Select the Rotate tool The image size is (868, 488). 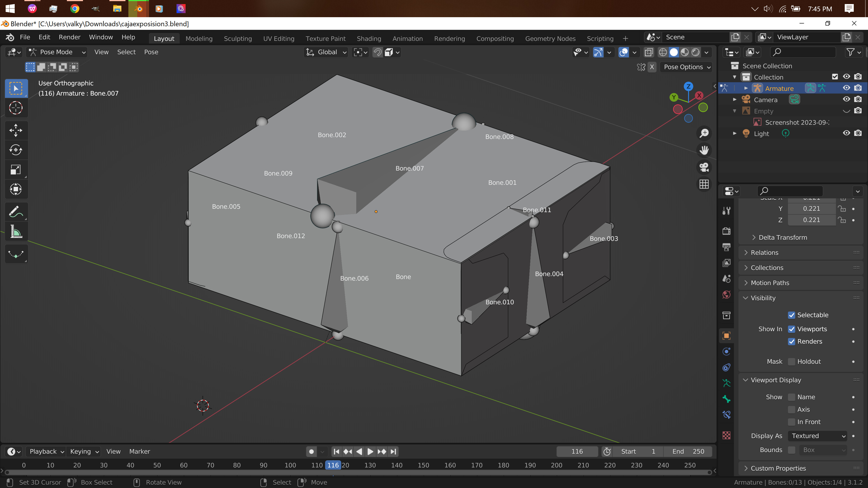click(x=16, y=150)
